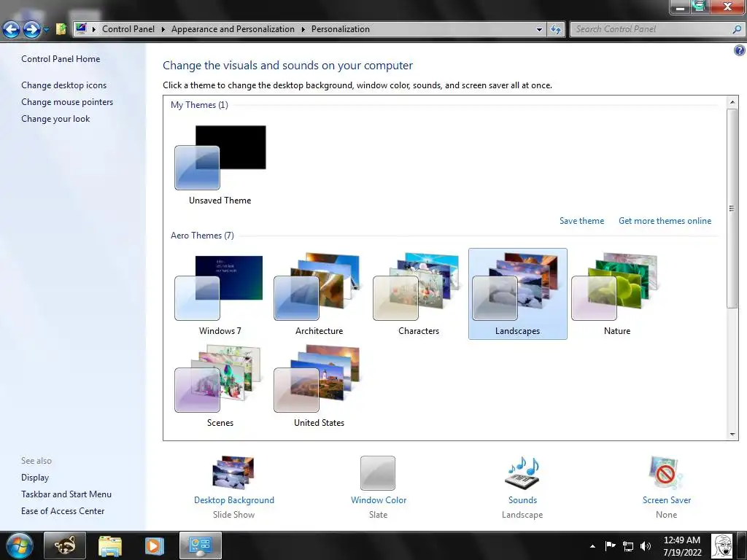This screenshot has width=747, height=560.
Task: Click Change your look link
Action: pyautogui.click(x=55, y=119)
